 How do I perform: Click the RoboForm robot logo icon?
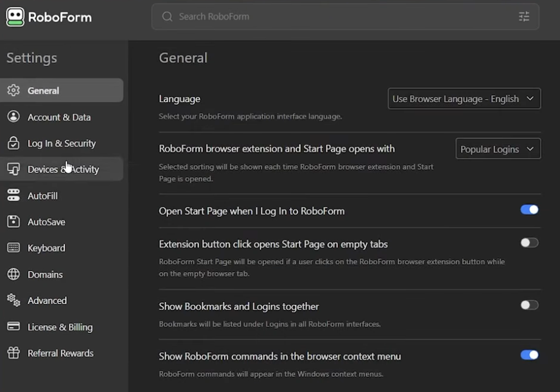[15, 17]
